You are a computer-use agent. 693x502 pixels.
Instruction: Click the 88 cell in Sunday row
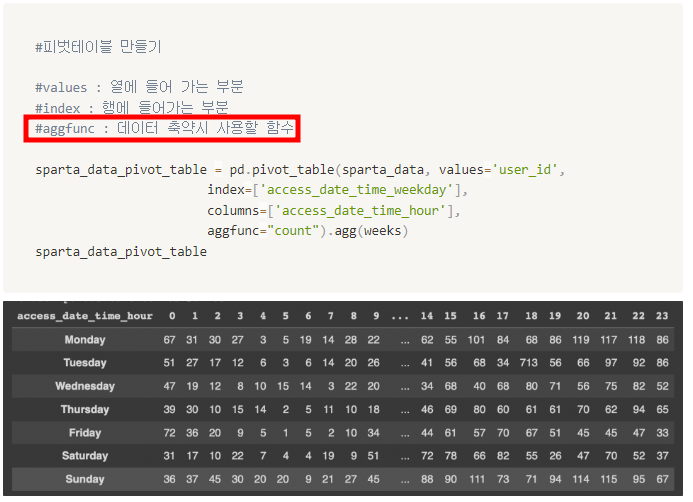427,479
